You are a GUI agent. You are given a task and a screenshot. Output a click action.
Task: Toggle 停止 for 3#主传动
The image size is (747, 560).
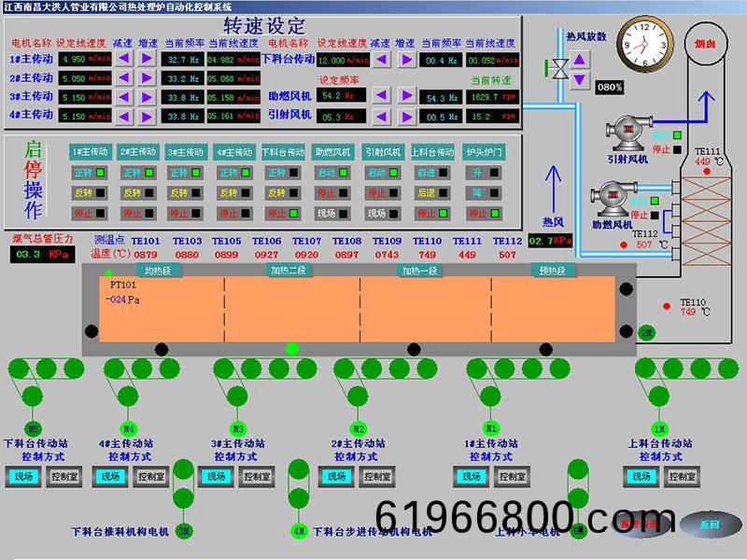[x=186, y=214]
